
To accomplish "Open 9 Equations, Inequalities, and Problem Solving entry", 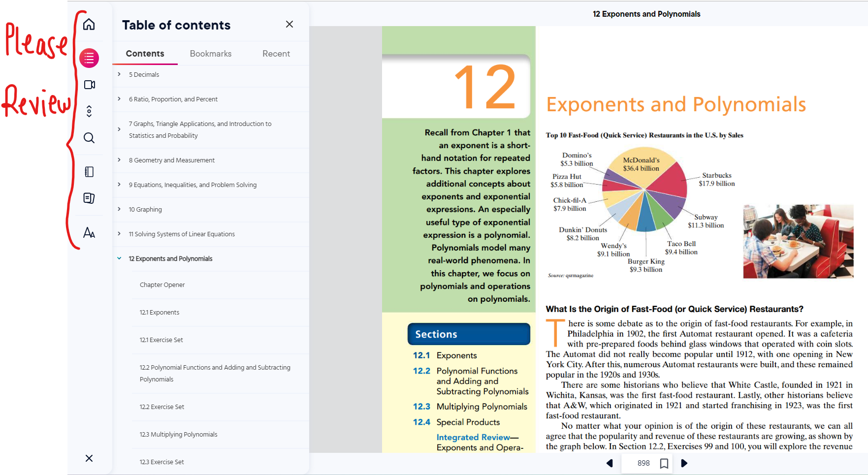I will pyautogui.click(x=193, y=185).
